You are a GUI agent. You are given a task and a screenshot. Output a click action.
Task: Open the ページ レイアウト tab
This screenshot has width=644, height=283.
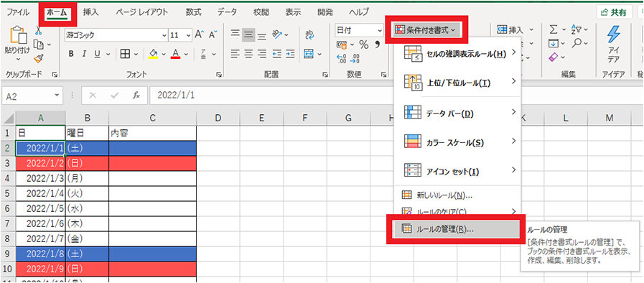[141, 12]
